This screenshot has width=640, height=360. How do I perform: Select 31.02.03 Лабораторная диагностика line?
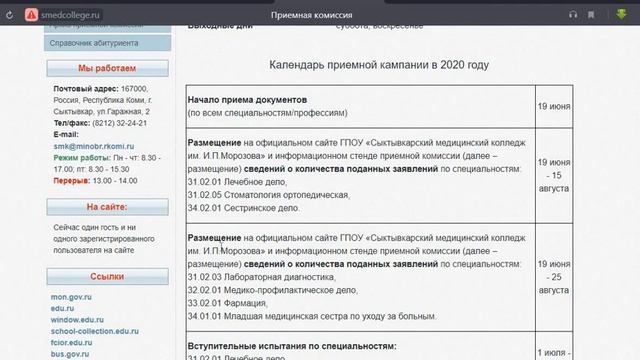pyautogui.click(x=262, y=277)
